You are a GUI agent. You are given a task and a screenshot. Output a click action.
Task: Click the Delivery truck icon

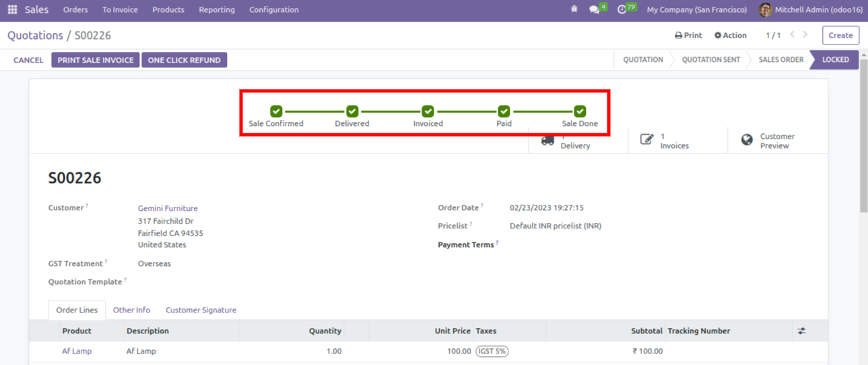[548, 141]
